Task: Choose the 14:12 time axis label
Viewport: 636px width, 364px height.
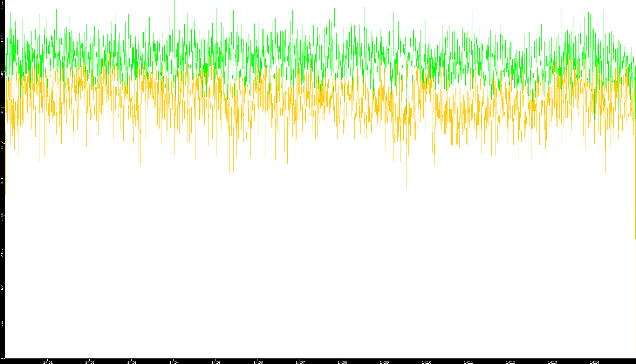Action: pos(510,362)
